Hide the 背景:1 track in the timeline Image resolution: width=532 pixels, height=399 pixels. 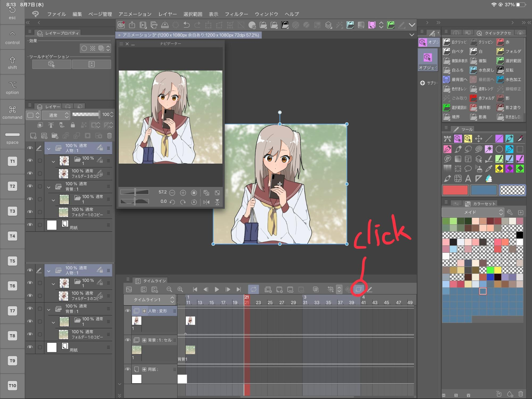pyautogui.click(x=128, y=340)
